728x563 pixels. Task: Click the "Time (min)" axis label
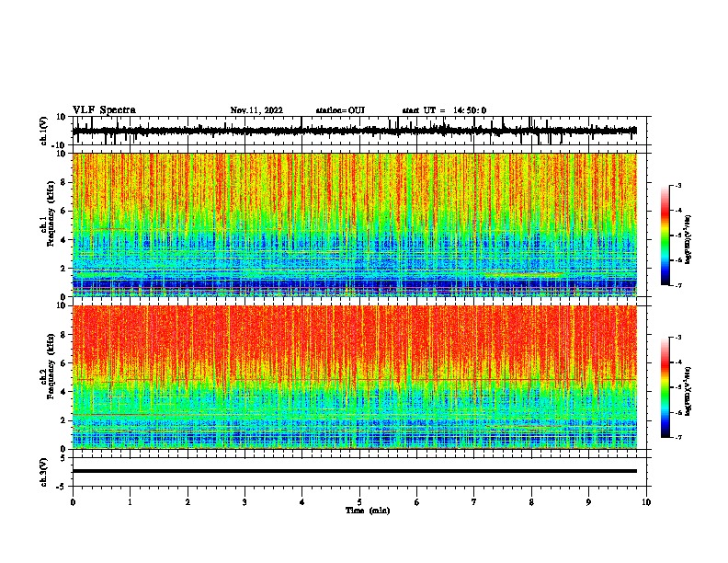point(368,511)
